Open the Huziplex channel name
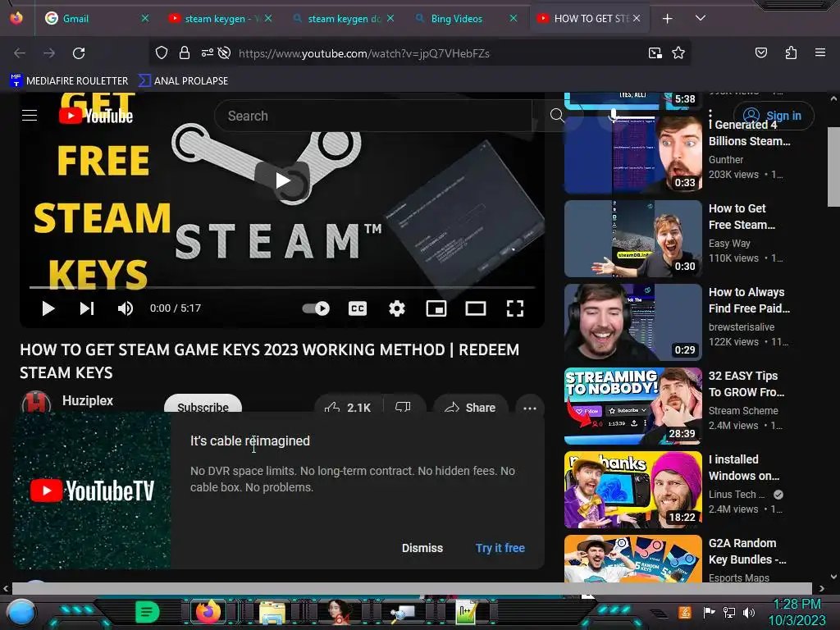 (88, 400)
